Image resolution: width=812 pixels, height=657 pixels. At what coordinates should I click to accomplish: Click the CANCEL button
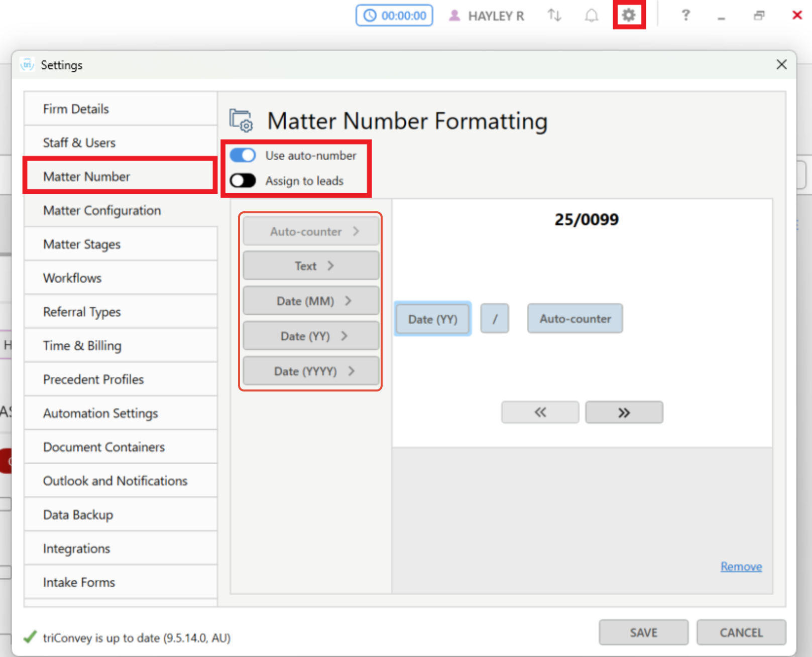[x=741, y=632]
